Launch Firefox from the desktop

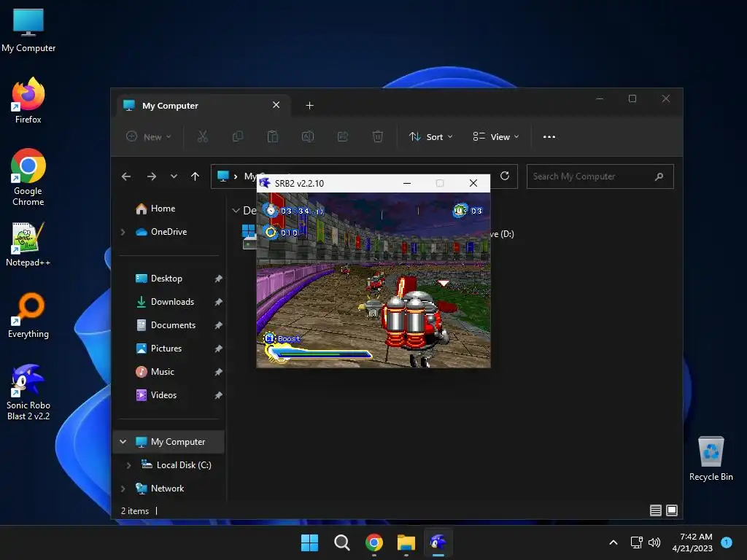[x=28, y=101]
